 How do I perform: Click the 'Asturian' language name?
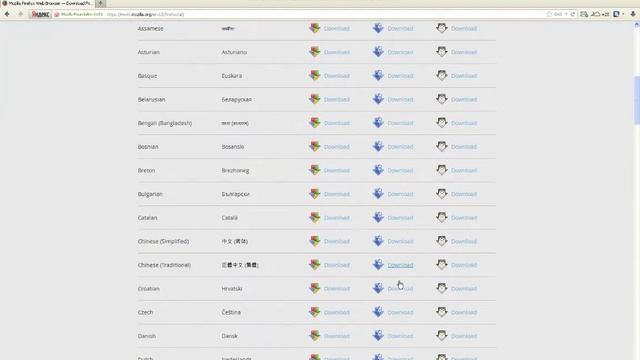tap(149, 52)
